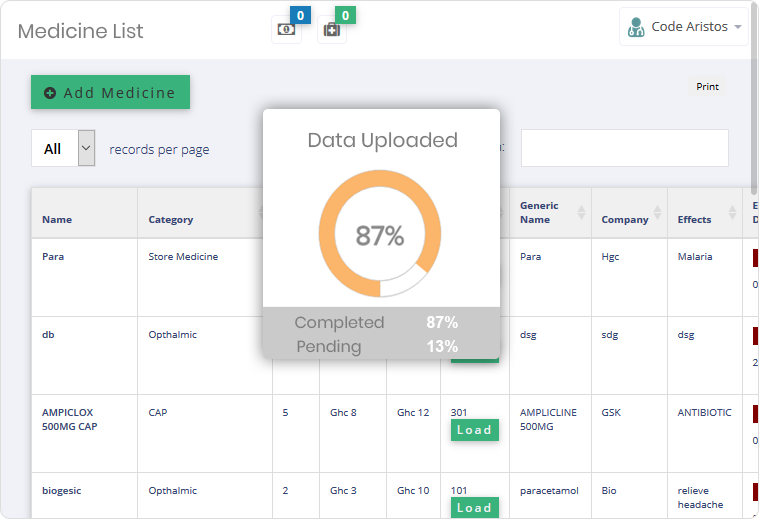Select the Para name cell
Image resolution: width=760 pixels, height=520 pixels.
[x=84, y=278]
